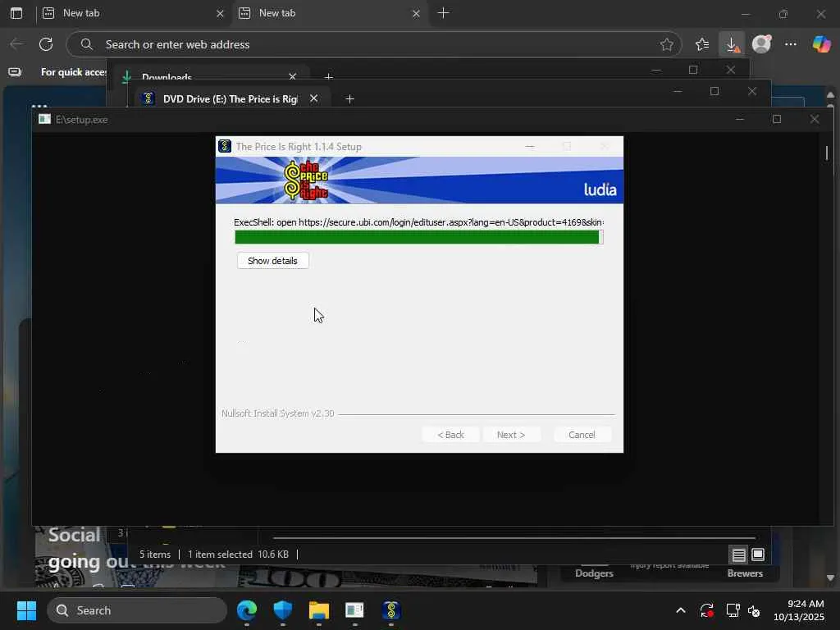This screenshot has width=840, height=630.
Task: Open a new Edge browser tab
Action: 443,13
